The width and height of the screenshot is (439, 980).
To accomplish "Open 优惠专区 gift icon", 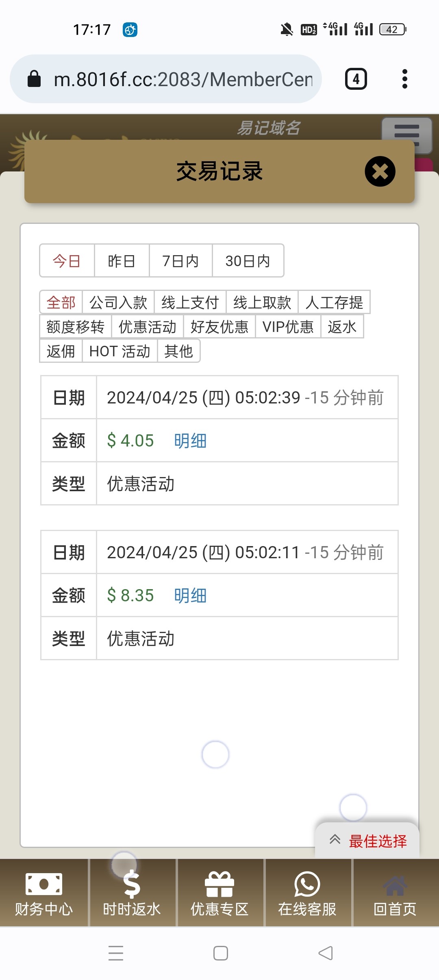I will coord(219,884).
